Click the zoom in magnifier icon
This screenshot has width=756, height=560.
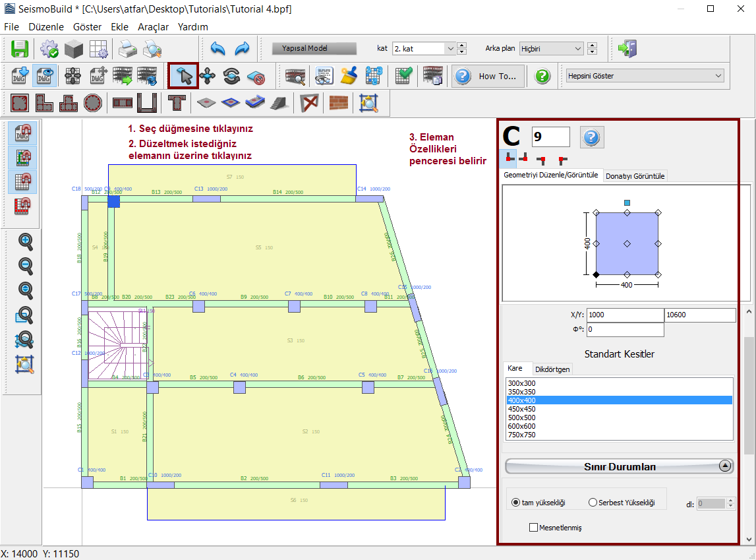point(26,242)
